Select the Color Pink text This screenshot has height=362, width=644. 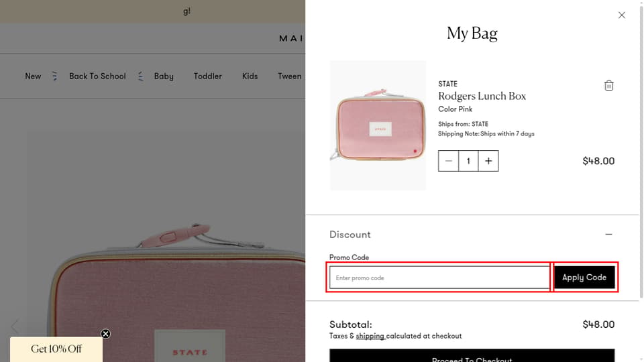click(x=455, y=109)
